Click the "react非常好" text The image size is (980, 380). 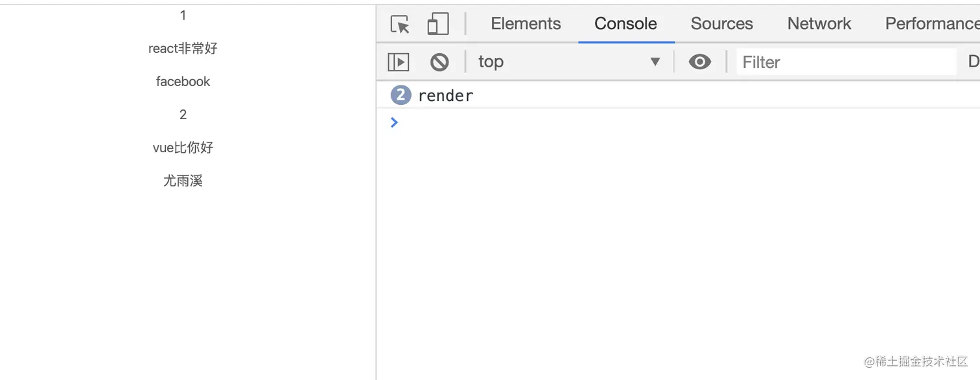pos(183,48)
